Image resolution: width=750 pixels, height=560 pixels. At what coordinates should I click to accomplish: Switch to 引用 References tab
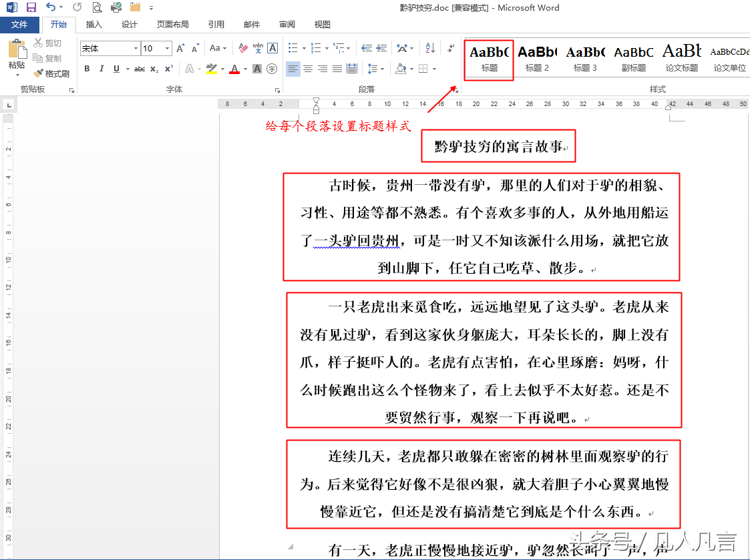point(216,25)
